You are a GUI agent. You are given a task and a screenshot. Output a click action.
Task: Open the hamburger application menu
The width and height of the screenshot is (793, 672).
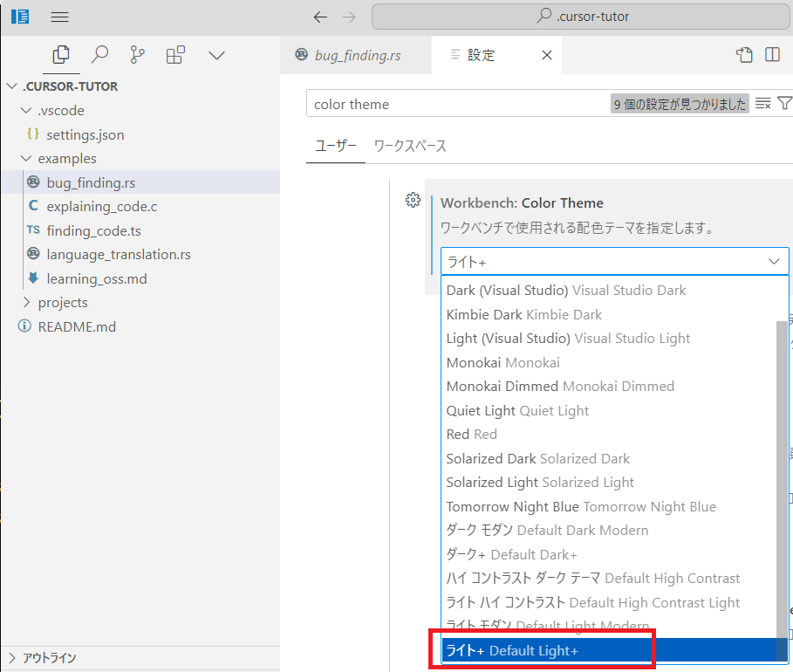tap(59, 17)
